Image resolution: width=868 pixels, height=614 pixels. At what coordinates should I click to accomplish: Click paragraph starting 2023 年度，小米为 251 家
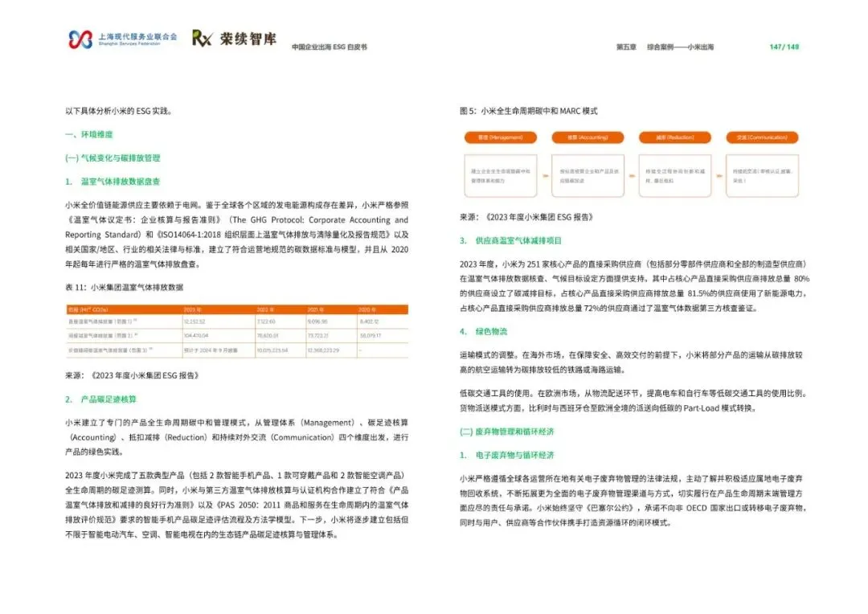coord(634,285)
